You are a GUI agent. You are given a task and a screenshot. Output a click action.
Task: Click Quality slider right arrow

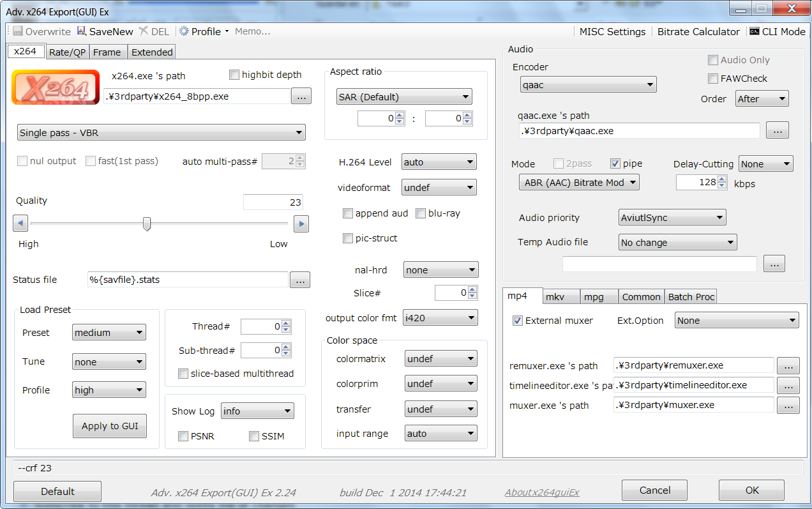pos(301,224)
